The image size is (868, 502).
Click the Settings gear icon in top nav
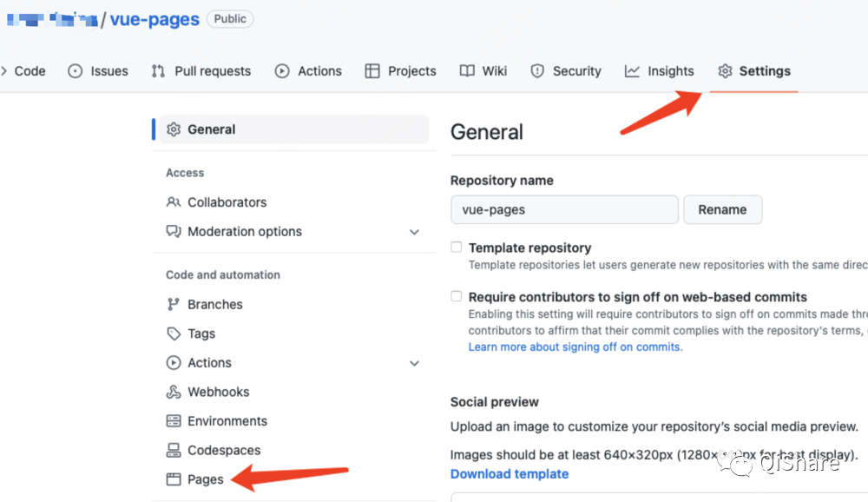click(x=725, y=71)
